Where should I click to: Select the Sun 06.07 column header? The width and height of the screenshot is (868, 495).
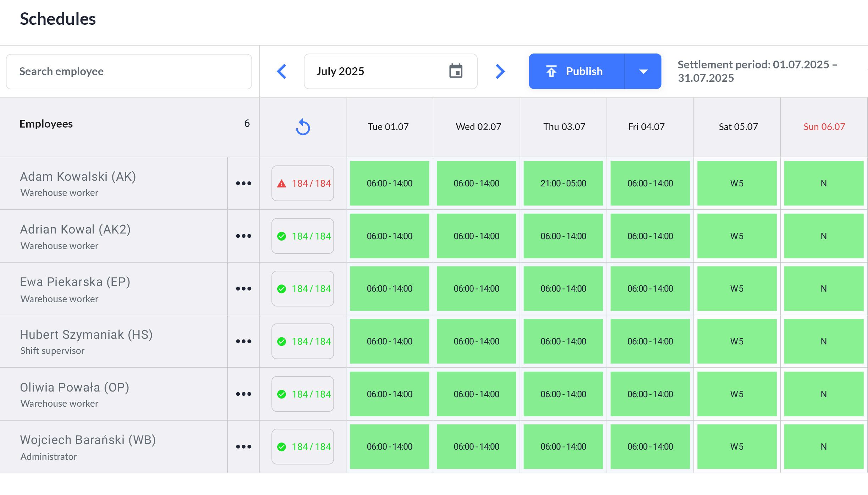pos(824,127)
